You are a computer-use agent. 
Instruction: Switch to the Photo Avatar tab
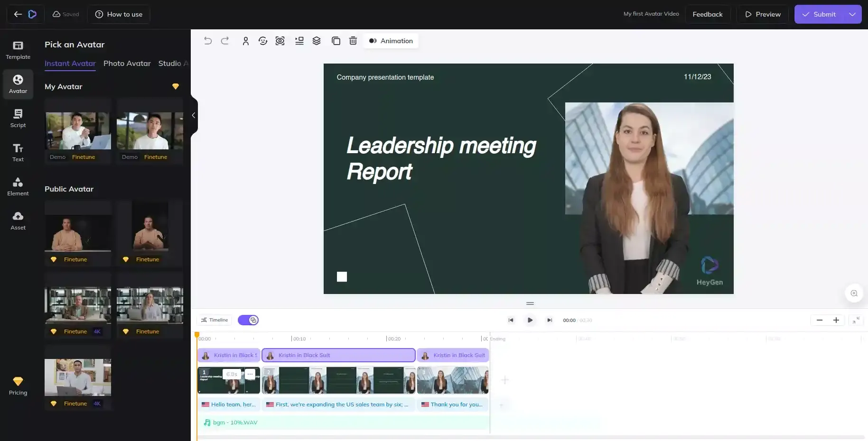(x=127, y=63)
